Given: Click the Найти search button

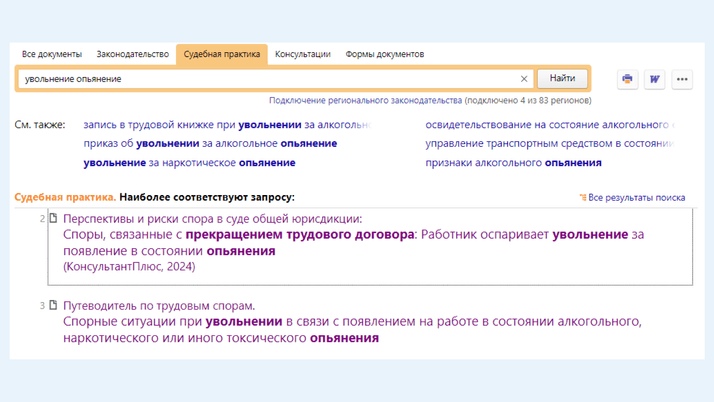Looking at the screenshot, I should point(562,78).
